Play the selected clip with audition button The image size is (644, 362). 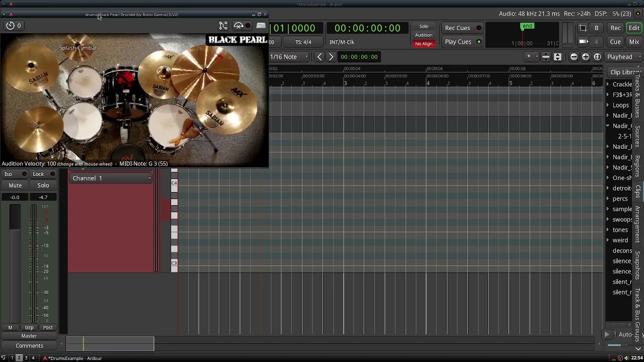coord(607,335)
